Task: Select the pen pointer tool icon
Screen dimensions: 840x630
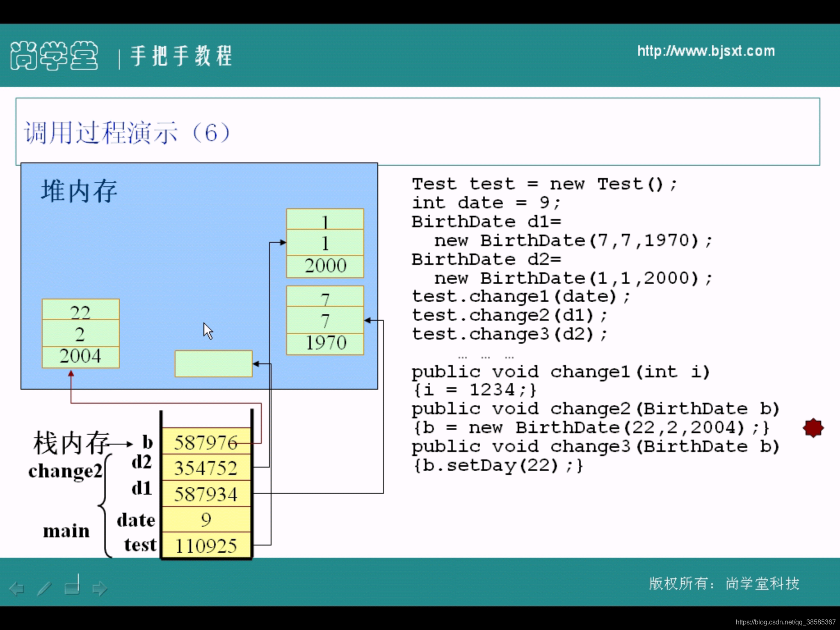Action: pos(44,588)
